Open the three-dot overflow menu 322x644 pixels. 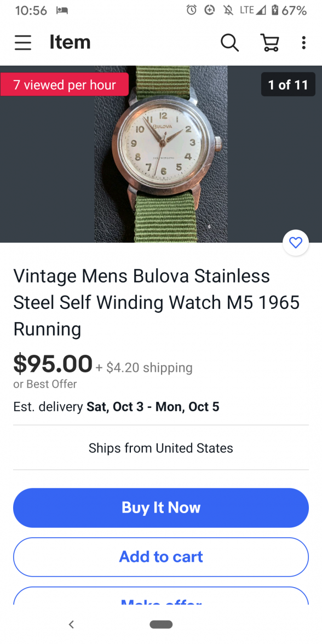tap(303, 42)
